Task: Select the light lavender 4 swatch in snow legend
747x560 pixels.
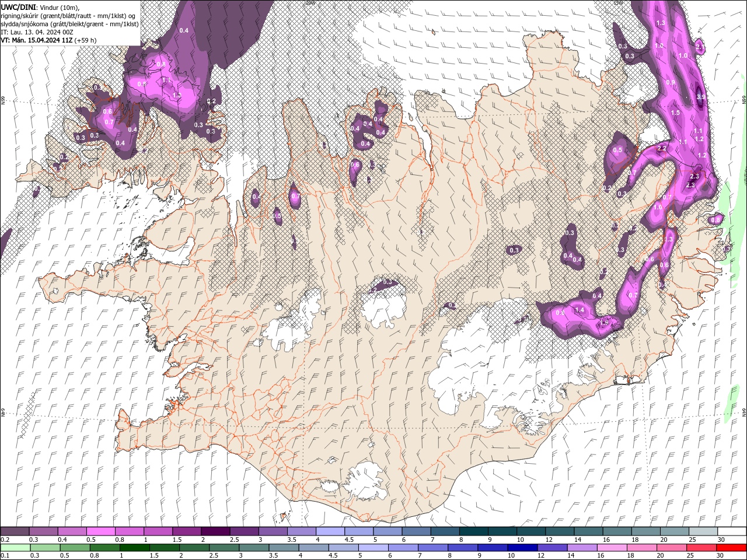Action: point(330,531)
